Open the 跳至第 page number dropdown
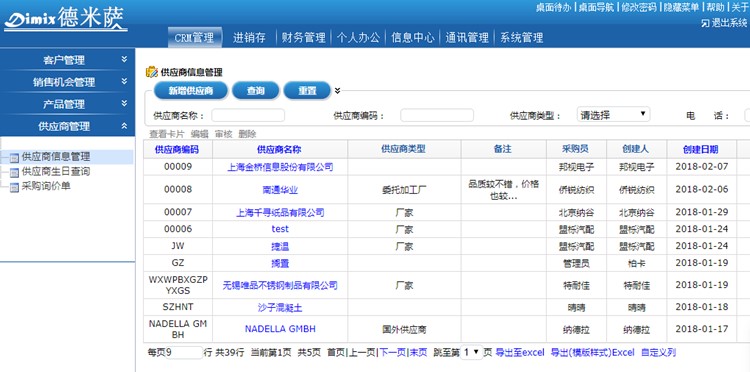 tap(472, 352)
